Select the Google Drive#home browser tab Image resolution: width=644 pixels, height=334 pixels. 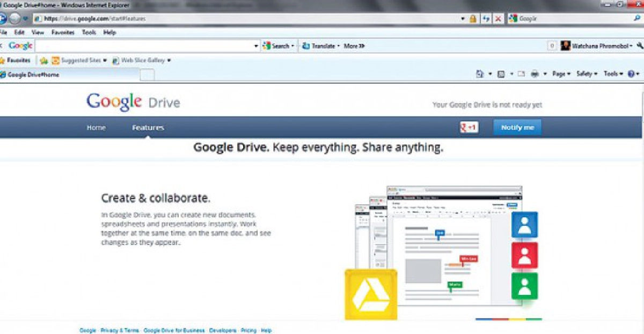point(70,75)
